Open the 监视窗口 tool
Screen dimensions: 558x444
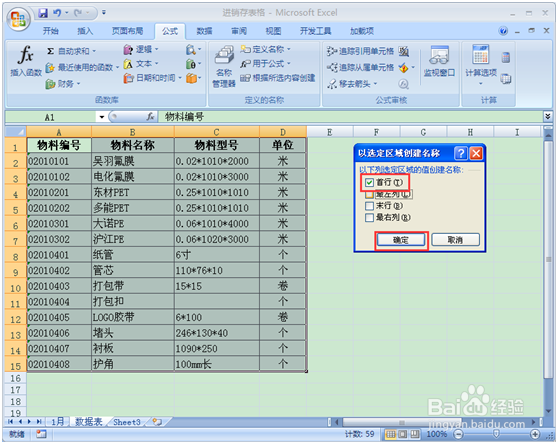pos(439,62)
